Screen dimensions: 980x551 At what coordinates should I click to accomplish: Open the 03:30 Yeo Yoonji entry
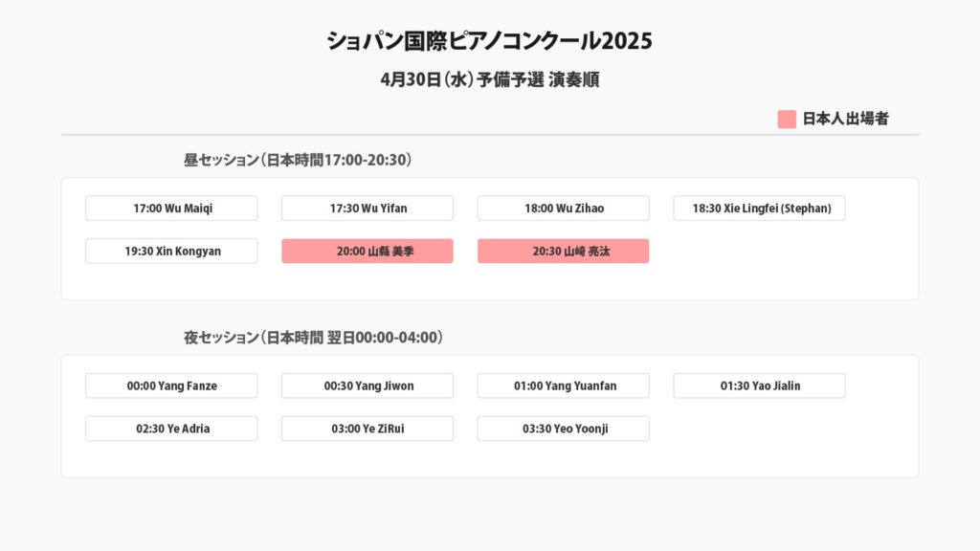point(564,430)
